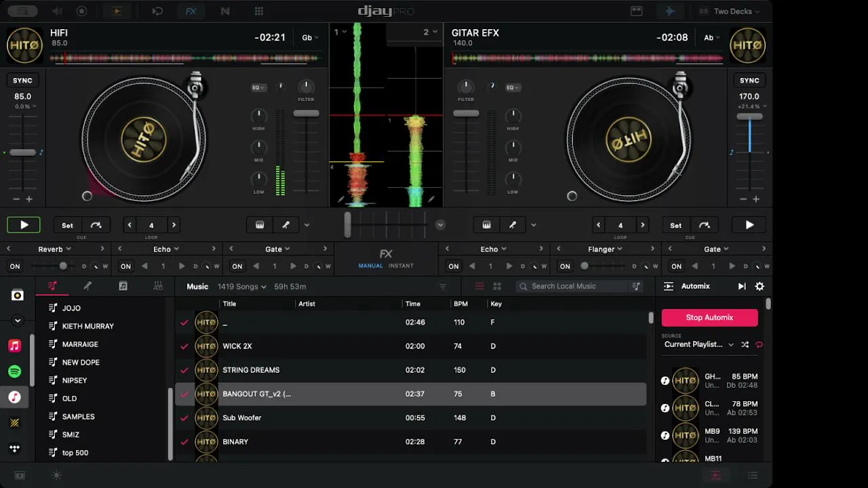Screen dimensions: 868x488
Task: Select the STRING DREAMS track row
Action: (411, 370)
